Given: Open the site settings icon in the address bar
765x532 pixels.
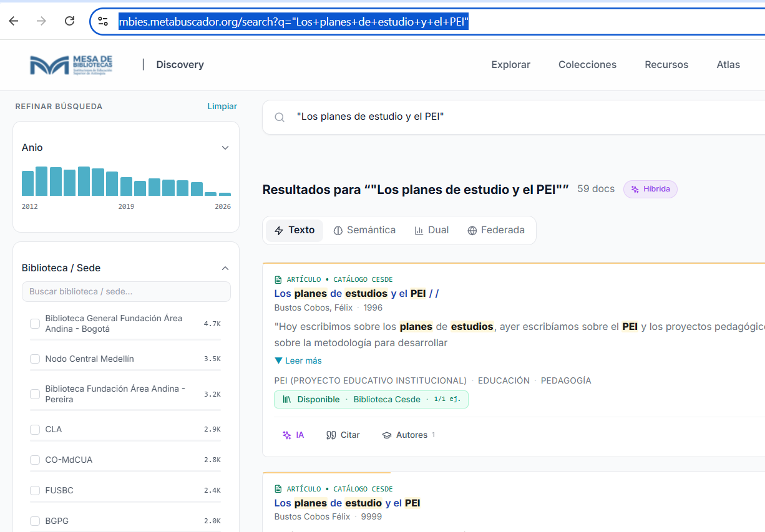Looking at the screenshot, I should click(x=104, y=22).
